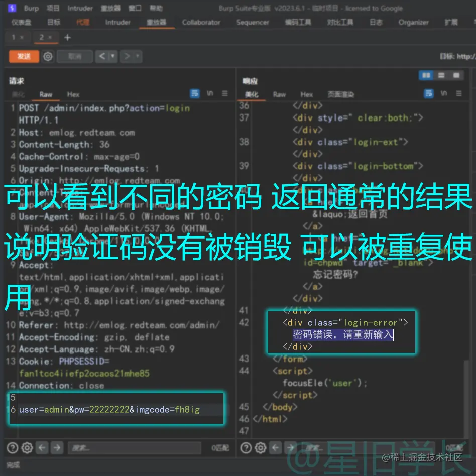Jump to previous search match in request
Screen dimensions: 476x476
click(42, 448)
